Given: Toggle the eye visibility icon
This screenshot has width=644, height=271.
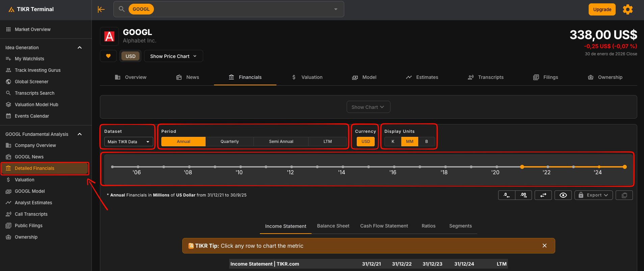Looking at the screenshot, I should point(563,195).
